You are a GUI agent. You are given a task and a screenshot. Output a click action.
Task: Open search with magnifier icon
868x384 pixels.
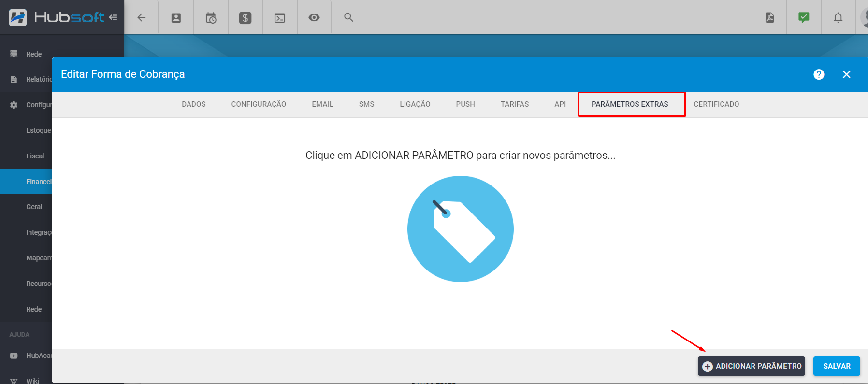[348, 17]
